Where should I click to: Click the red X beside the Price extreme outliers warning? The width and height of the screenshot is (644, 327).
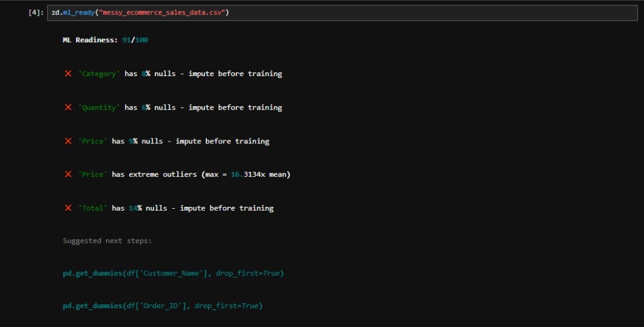click(68, 174)
